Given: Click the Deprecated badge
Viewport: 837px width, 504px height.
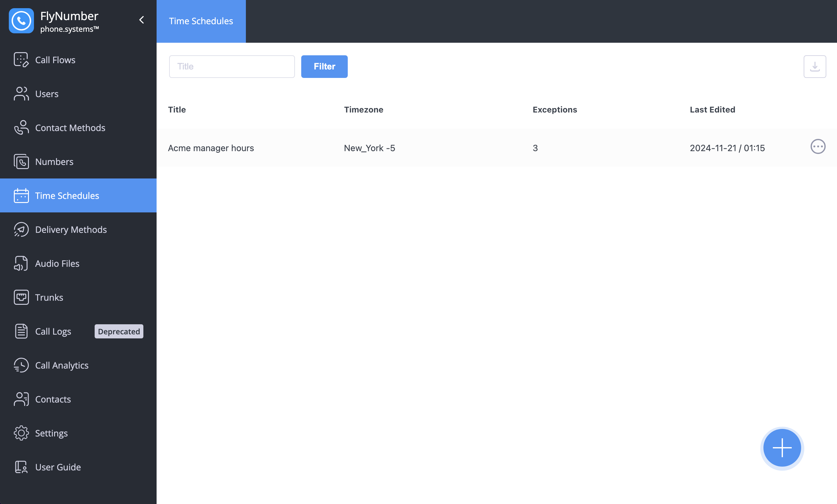Looking at the screenshot, I should point(119,331).
